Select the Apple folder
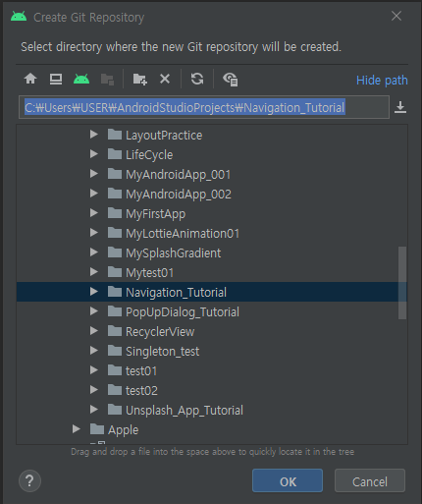422x504 pixels. tap(124, 430)
